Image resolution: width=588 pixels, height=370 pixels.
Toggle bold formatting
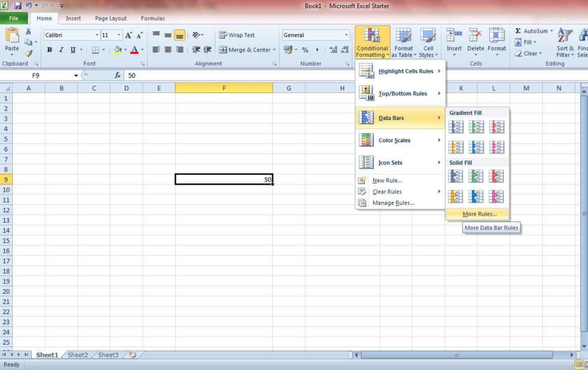(x=49, y=50)
